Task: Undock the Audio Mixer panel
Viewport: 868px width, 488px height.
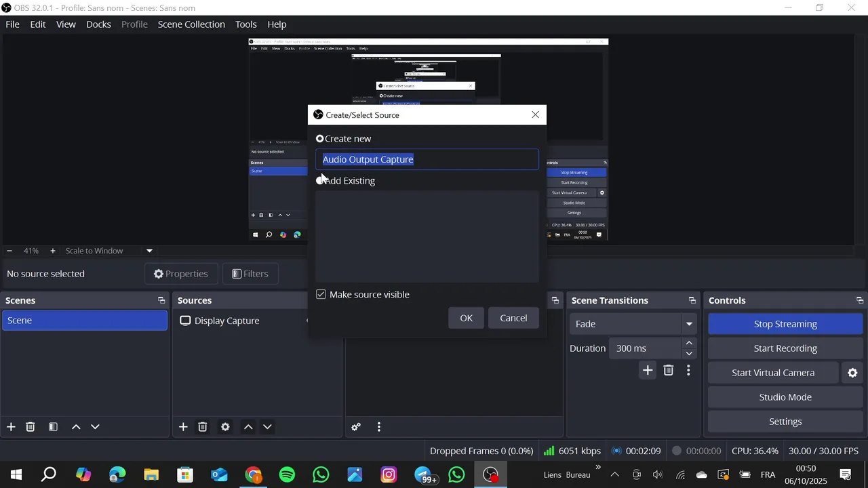Action: pyautogui.click(x=555, y=300)
